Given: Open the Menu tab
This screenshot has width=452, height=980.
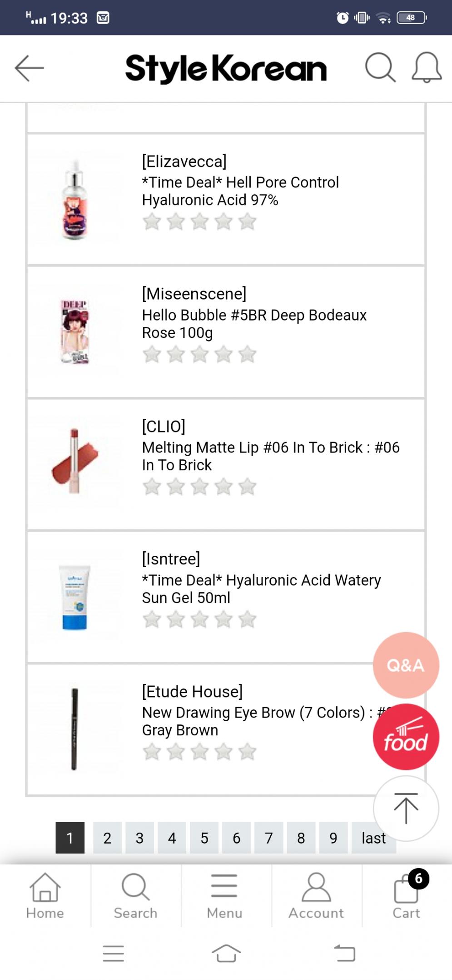Looking at the screenshot, I should click(x=224, y=895).
